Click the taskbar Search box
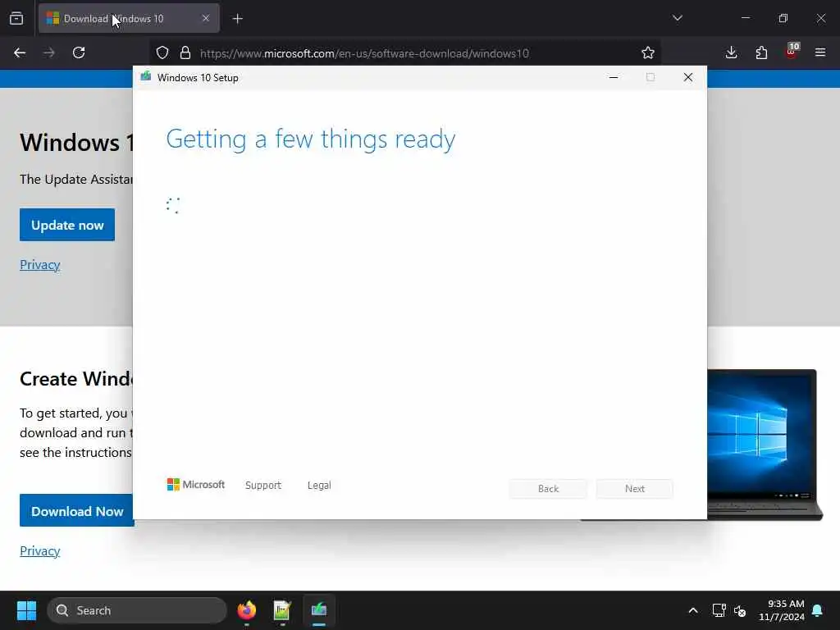Viewport: 840px width, 630px height. (x=137, y=610)
